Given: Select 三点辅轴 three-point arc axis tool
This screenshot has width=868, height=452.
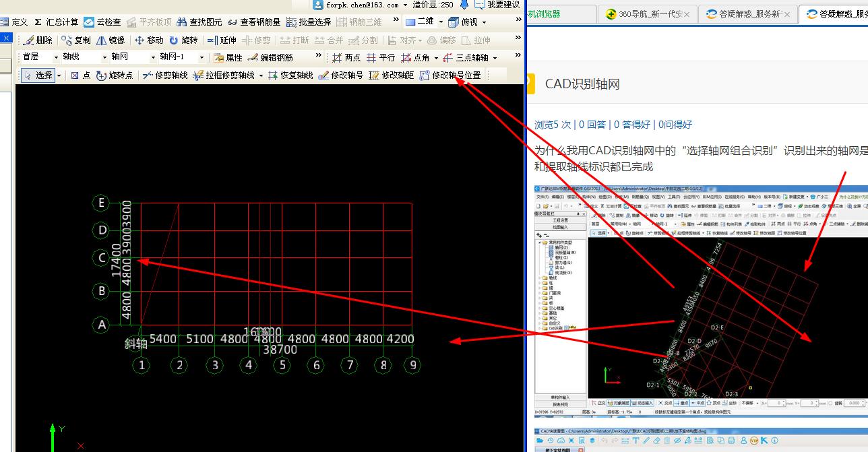Looking at the screenshot, I should (466, 58).
